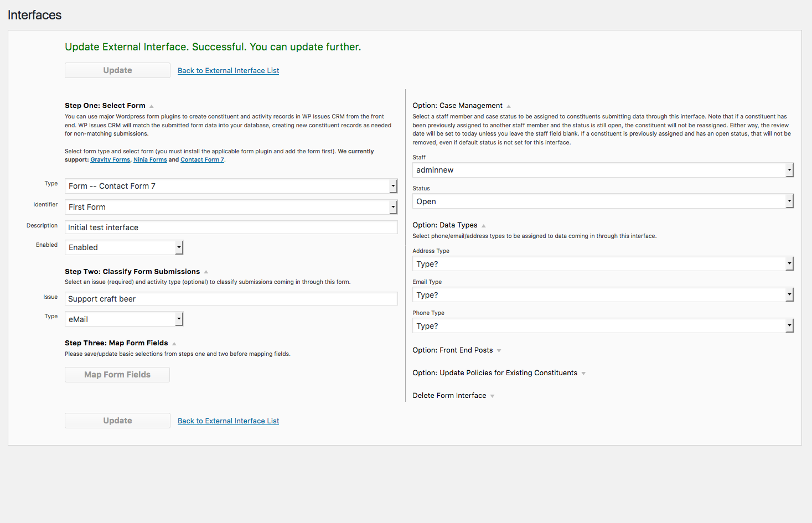
Task: Click the Interfaces page heading
Action: pos(34,15)
